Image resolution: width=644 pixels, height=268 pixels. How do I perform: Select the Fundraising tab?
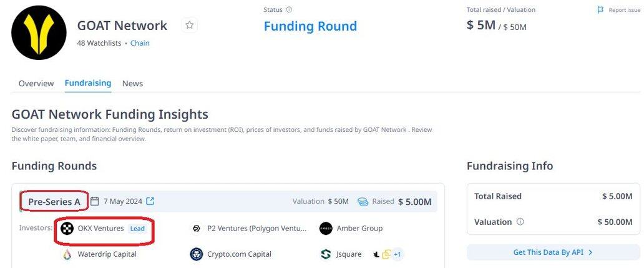(88, 83)
